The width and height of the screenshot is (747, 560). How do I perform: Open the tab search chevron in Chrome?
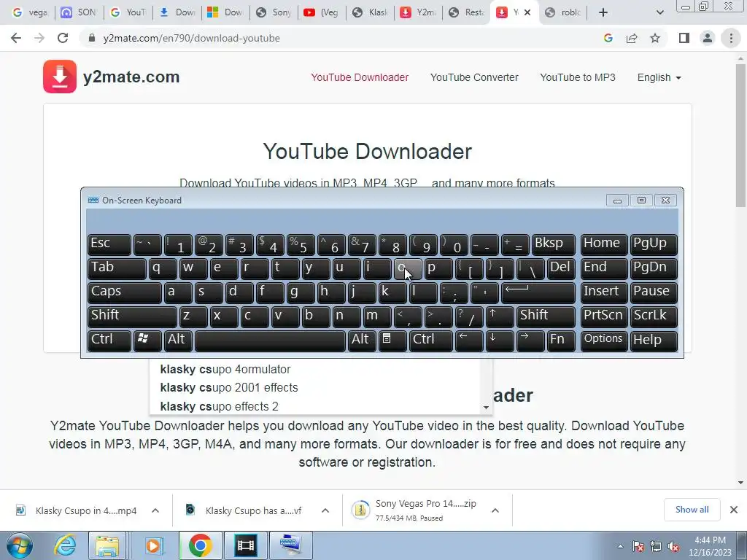click(659, 12)
